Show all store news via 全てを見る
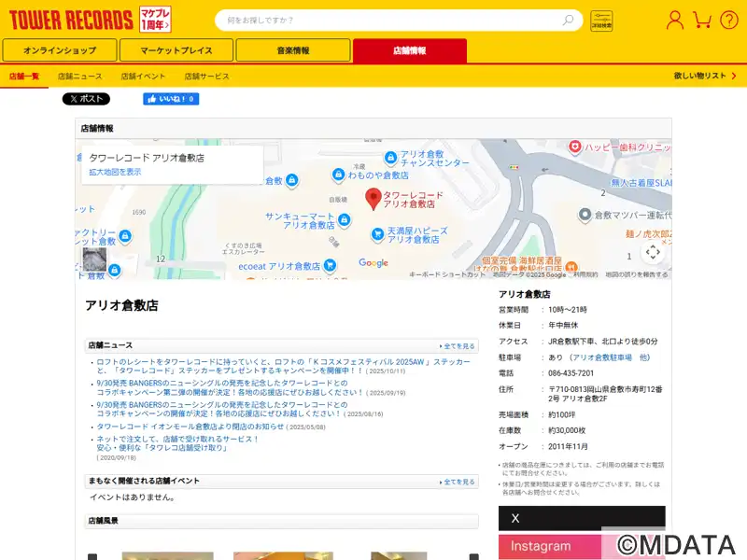747x560 pixels. pos(458,346)
